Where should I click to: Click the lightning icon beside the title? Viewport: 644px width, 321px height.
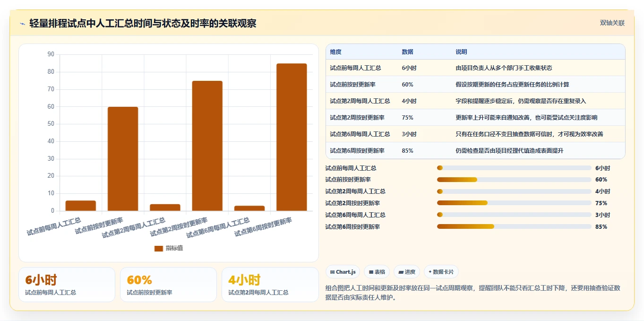[22, 23]
